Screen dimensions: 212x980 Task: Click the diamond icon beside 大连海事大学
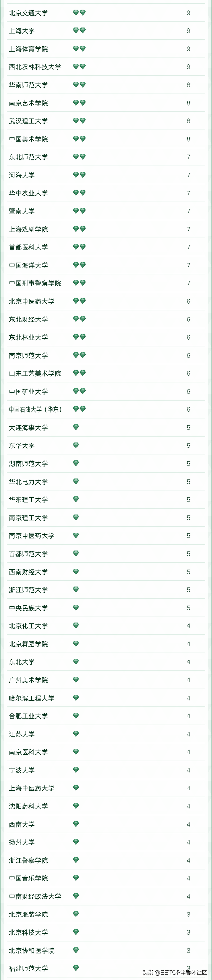coord(76,427)
